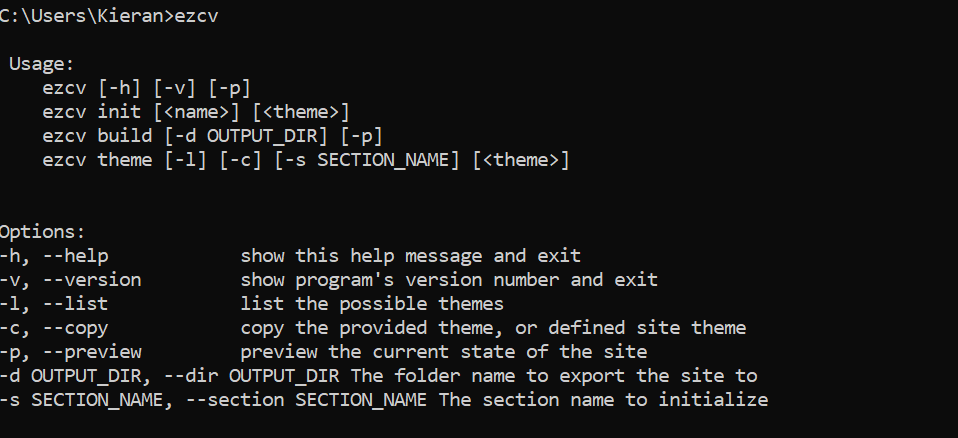Click the '-v, --version' option flag

pos(70,280)
